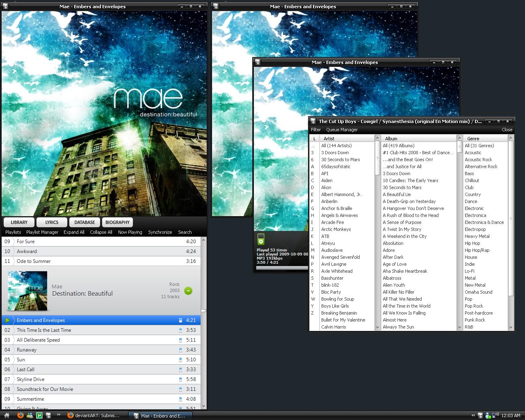Open the Playlists menu
Image resolution: width=525 pixels, height=420 pixels.
pyautogui.click(x=13, y=232)
